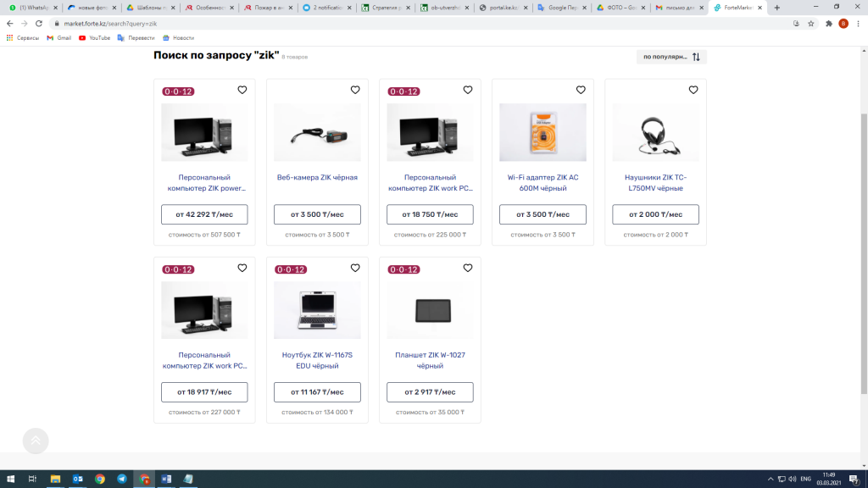
Task: Click the sort order arrows icon
Action: point(696,57)
